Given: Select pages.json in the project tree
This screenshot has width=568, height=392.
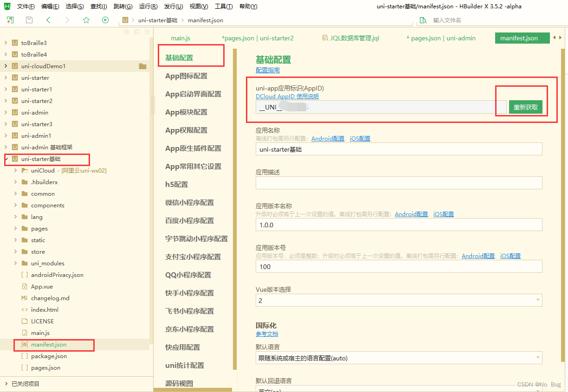Looking at the screenshot, I should click(45, 368).
